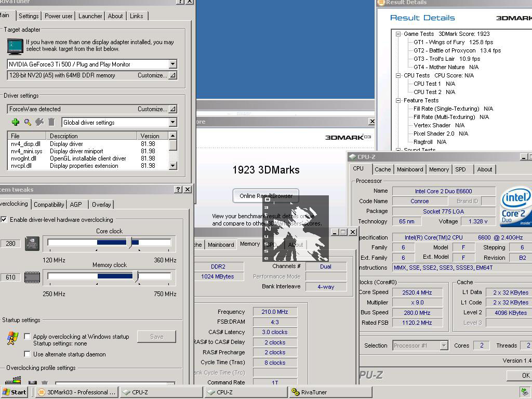Viewport: 532px width, 399px height.
Task: Switch to 3DMark03 Professional in the taskbar
Action: pyautogui.click(x=77, y=392)
